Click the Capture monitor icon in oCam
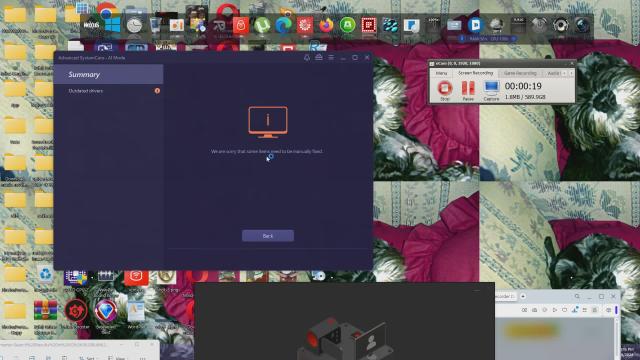This screenshot has height=360, width=640. (x=491, y=89)
